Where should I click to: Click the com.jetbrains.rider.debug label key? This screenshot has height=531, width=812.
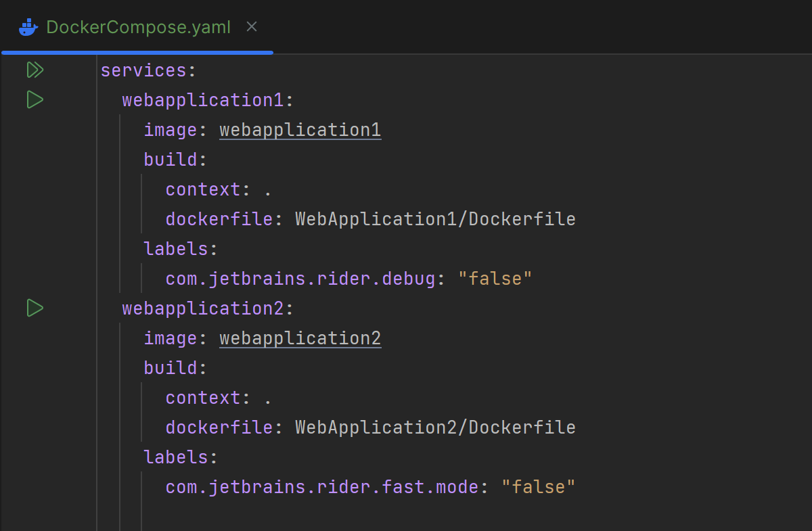coord(300,279)
